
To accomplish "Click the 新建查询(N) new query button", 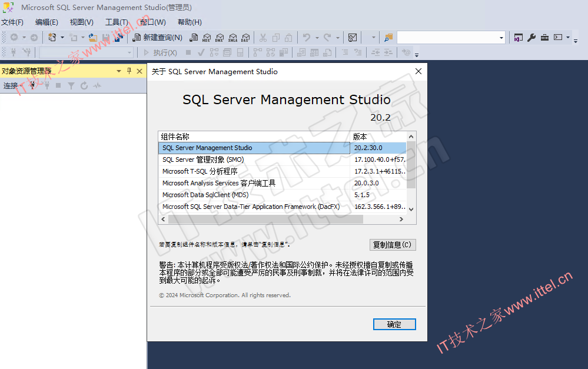I will pos(158,38).
